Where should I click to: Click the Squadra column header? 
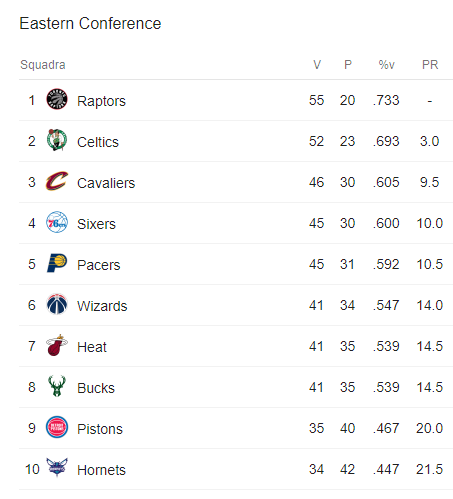43,65
